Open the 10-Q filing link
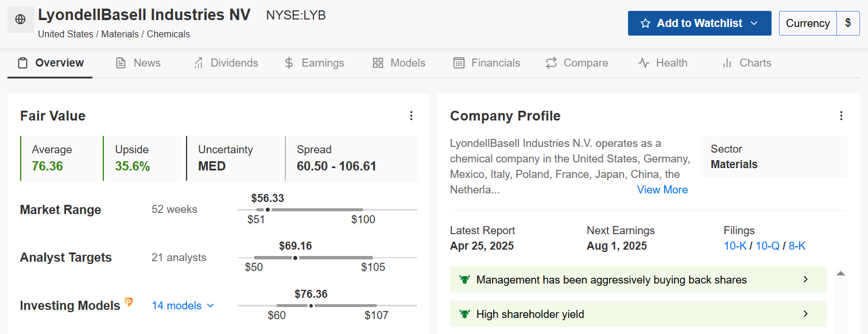Image resolution: width=868 pixels, height=334 pixels. coord(768,246)
